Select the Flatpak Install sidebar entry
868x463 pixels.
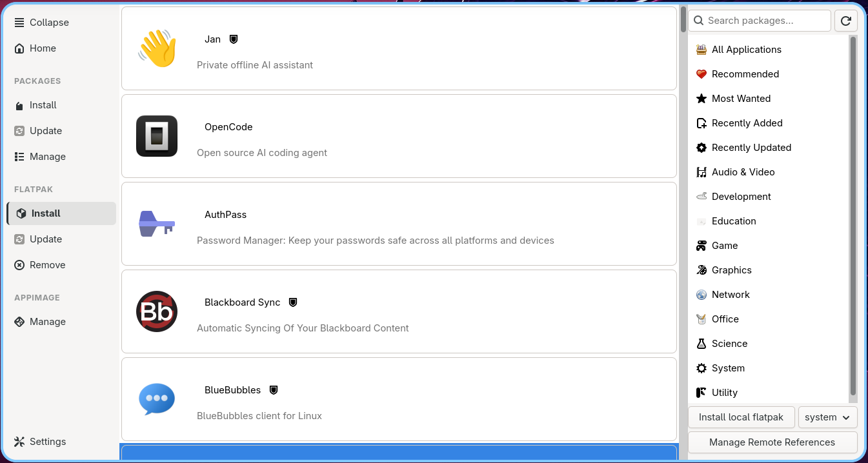point(61,213)
